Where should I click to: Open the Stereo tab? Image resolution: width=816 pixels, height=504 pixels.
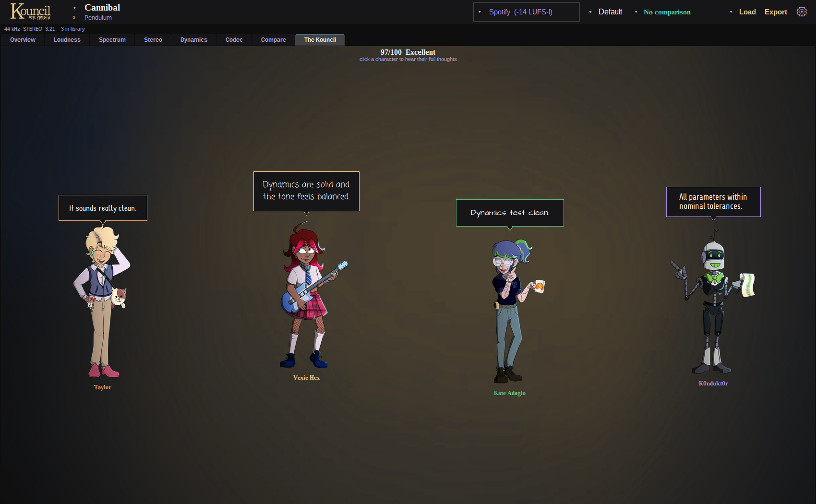(x=153, y=40)
